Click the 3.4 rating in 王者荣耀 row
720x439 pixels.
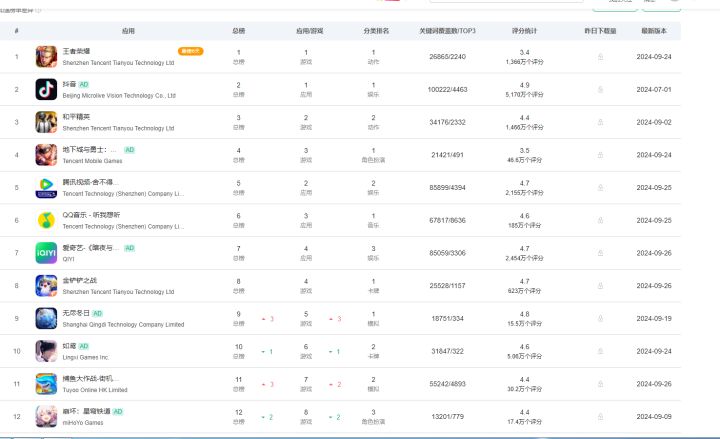click(524, 52)
